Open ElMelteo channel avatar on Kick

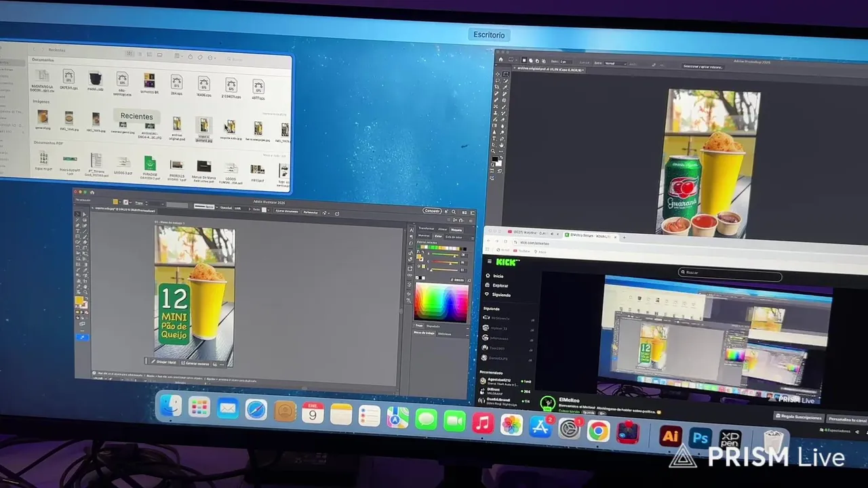(547, 403)
